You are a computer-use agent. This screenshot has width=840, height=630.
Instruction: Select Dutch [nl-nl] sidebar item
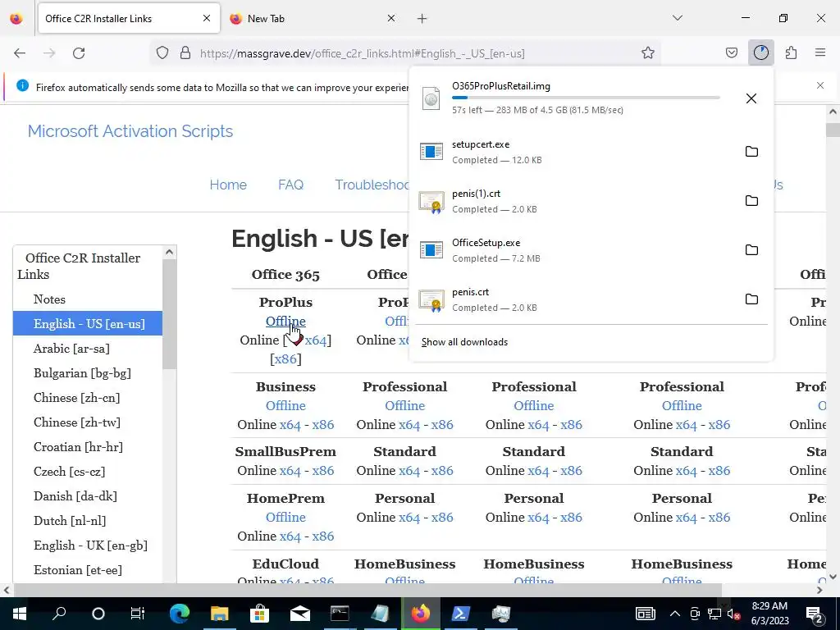tap(70, 521)
